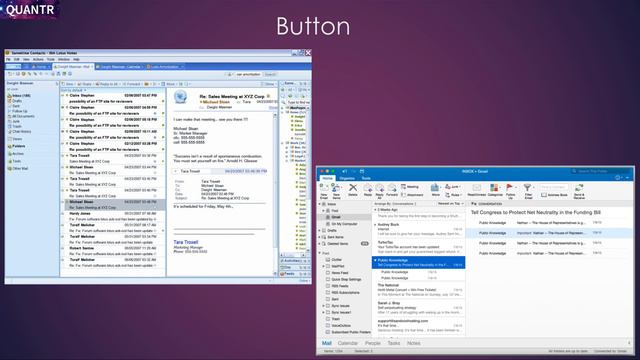Expand first Claire Stephan thread in Lotus Notes
Image resolution: width=640 pixels, height=360 pixels.
click(63, 96)
